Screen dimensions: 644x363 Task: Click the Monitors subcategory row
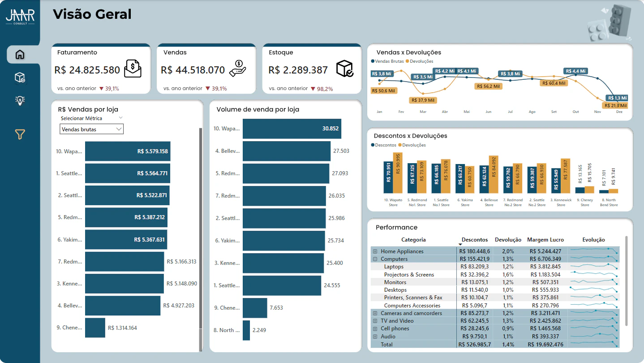pyautogui.click(x=495, y=282)
